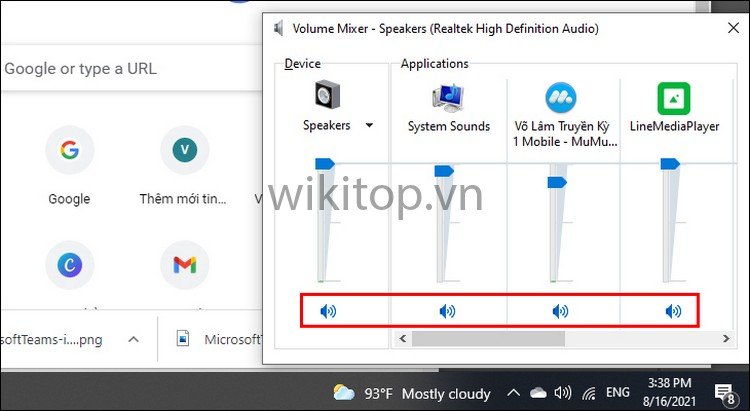Click the Speakers device icon
This screenshot has height=411, width=750.
click(x=326, y=96)
